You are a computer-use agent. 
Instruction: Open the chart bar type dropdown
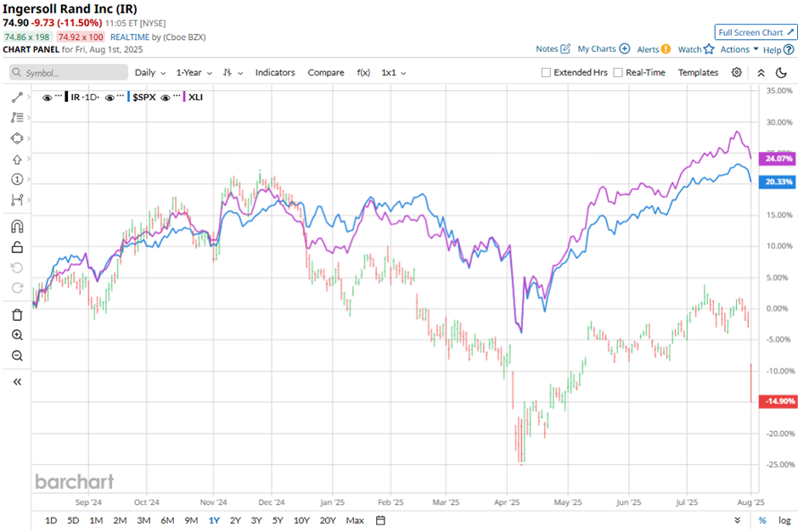coord(233,73)
